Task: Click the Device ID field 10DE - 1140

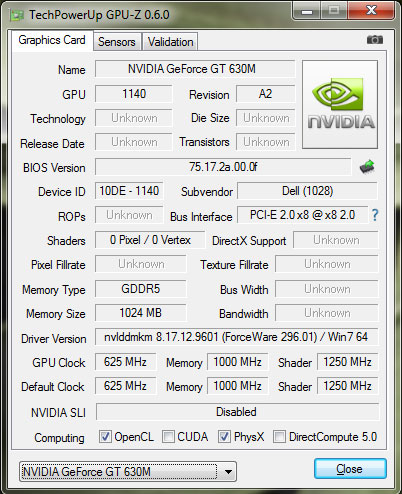Action: [129, 191]
